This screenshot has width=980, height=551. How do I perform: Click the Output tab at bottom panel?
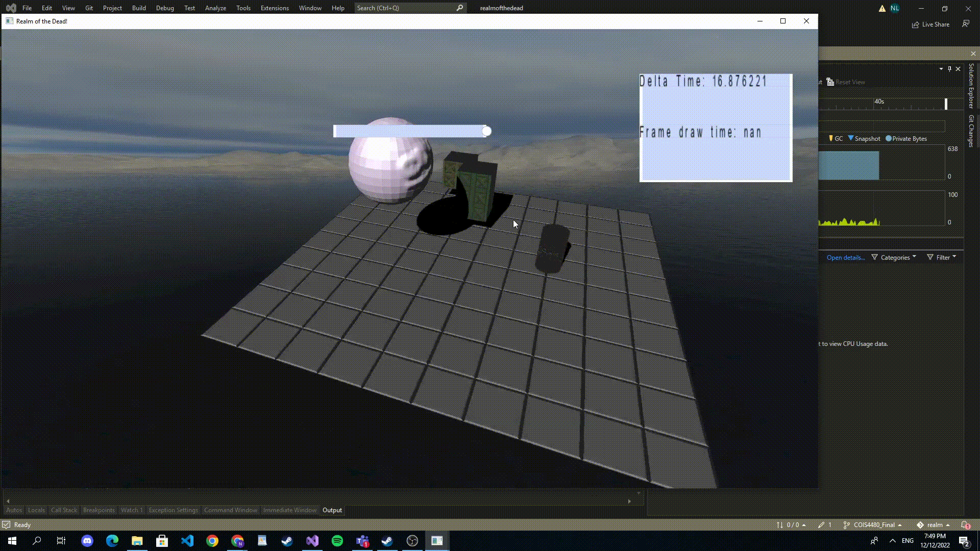[332, 509]
